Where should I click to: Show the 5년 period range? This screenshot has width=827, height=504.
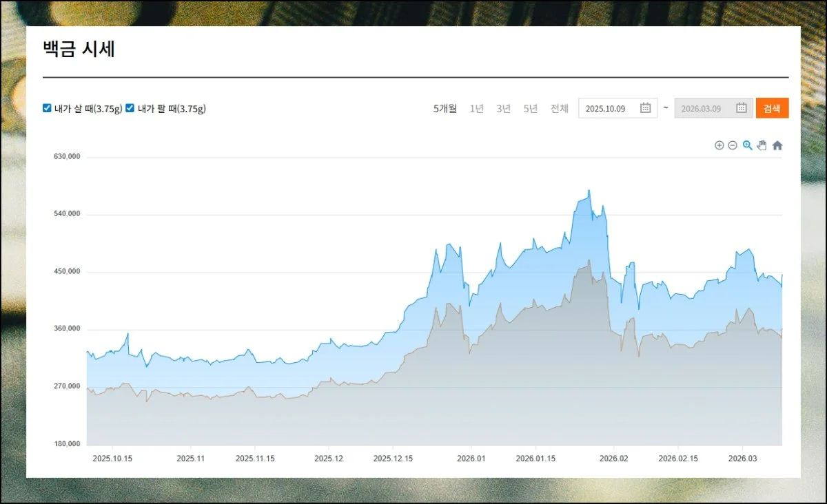[530, 109]
